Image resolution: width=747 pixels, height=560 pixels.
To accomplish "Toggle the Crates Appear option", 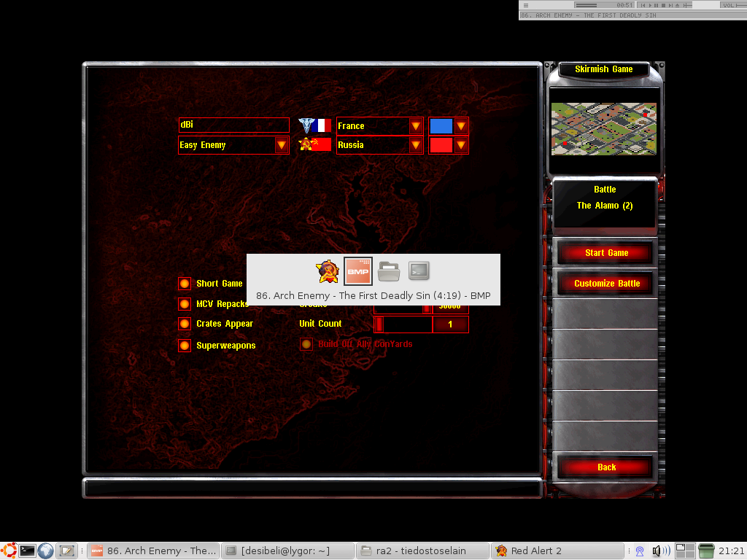I will 185,324.
